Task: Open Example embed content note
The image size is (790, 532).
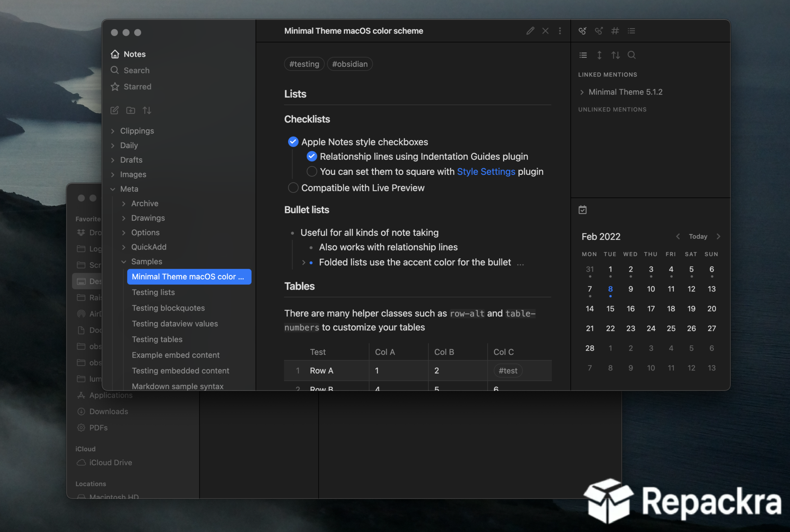Action: [x=176, y=355]
